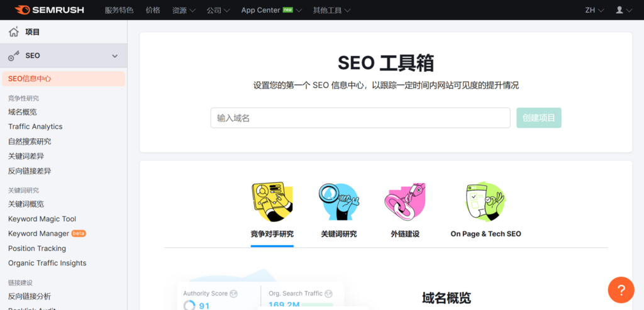The height and width of the screenshot is (310, 644).
Task: Open Organic Traffic Insights in the sidebar
Action: 47,263
